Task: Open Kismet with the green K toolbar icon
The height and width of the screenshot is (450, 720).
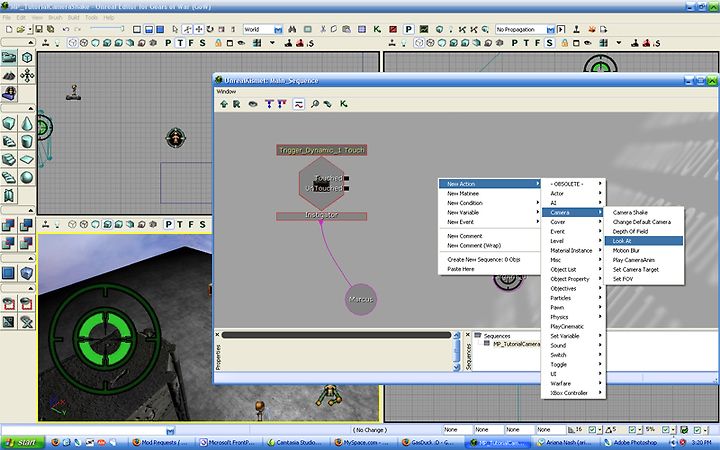Action: click(377, 29)
